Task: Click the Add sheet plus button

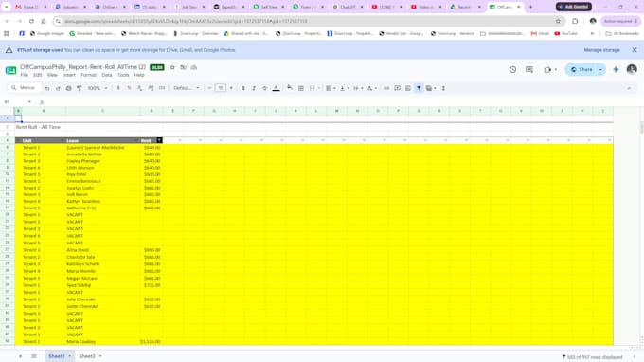Action: click(21, 356)
